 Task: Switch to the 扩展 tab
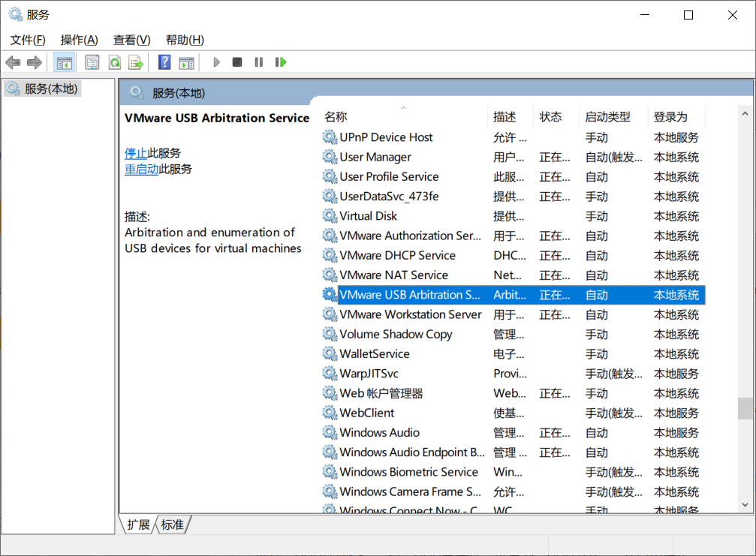tap(138, 524)
